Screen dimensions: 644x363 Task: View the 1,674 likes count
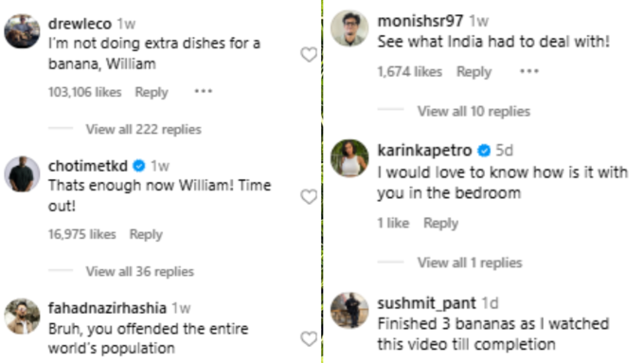pos(409,71)
